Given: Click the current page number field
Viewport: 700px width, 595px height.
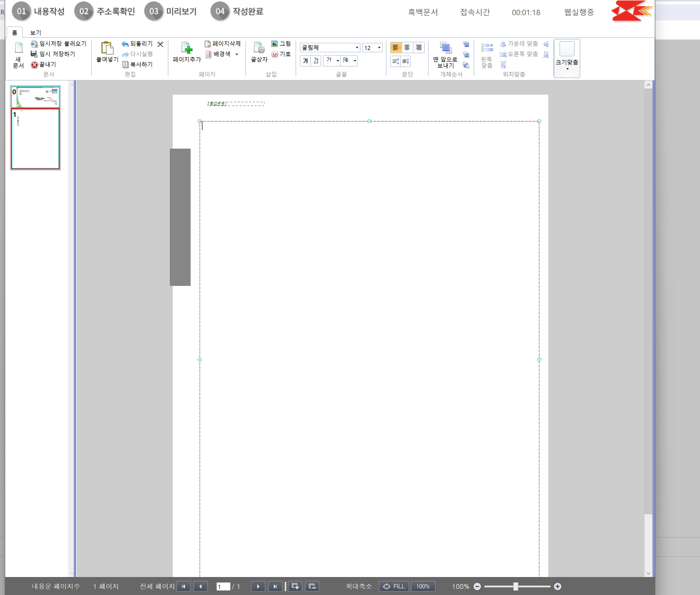Looking at the screenshot, I should tap(223, 586).
